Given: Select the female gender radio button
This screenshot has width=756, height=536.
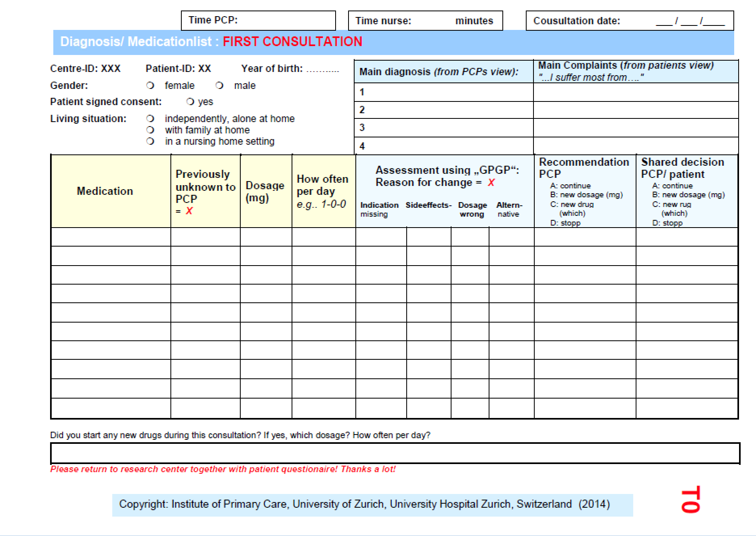Looking at the screenshot, I should click(x=151, y=86).
